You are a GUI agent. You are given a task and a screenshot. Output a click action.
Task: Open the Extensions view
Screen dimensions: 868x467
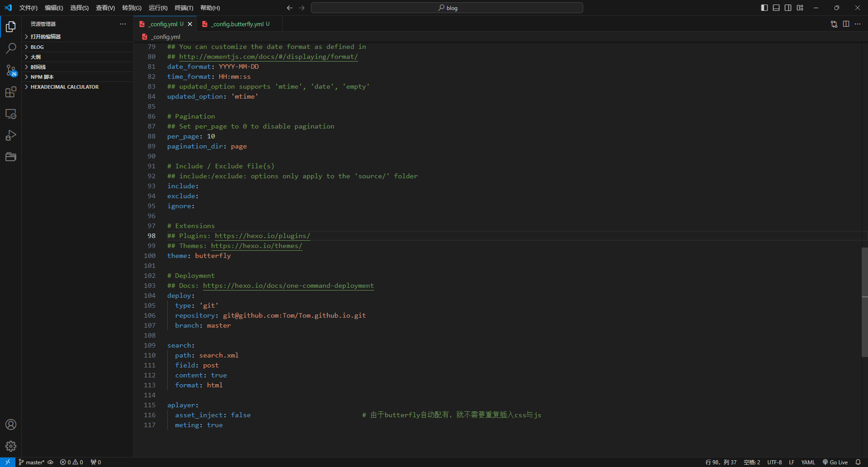click(11, 92)
